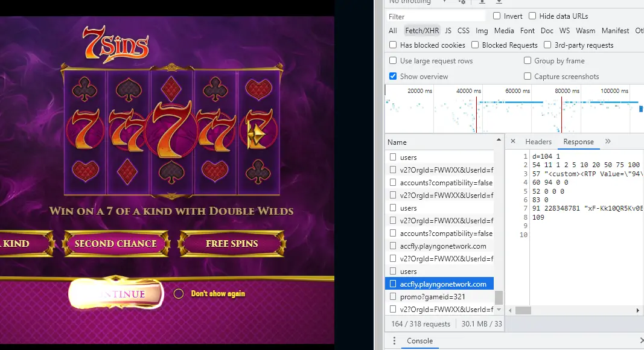This screenshot has width=644, height=350.
Task: Select the unhighlighted accfly.playngonetwork.com request
Action: [439, 246]
